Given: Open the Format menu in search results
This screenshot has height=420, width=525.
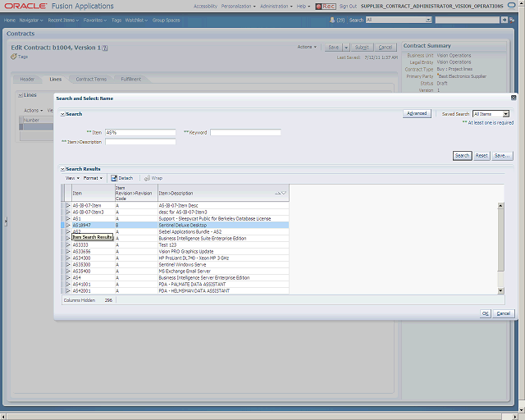Looking at the screenshot, I should click(x=93, y=178).
